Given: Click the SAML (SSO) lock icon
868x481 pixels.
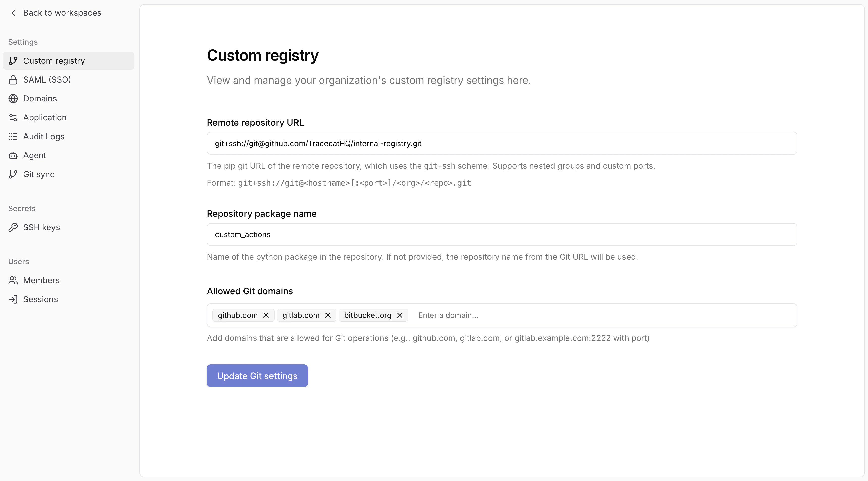Looking at the screenshot, I should [x=13, y=79].
